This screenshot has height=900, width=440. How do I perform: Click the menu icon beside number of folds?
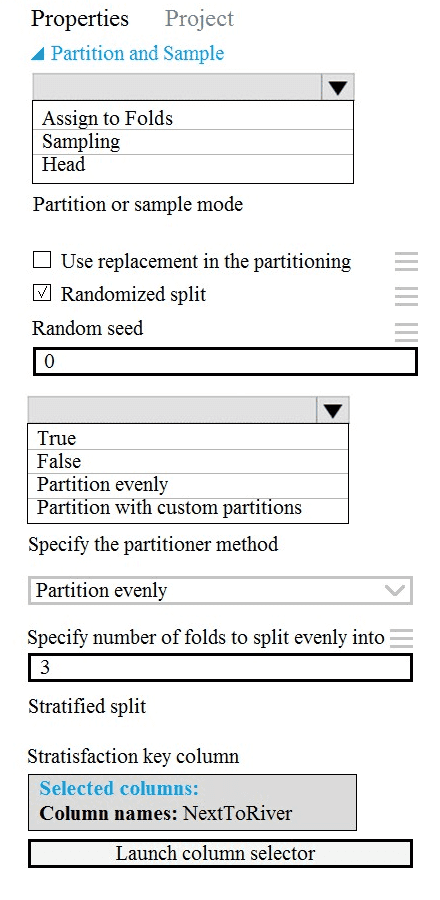click(x=402, y=638)
